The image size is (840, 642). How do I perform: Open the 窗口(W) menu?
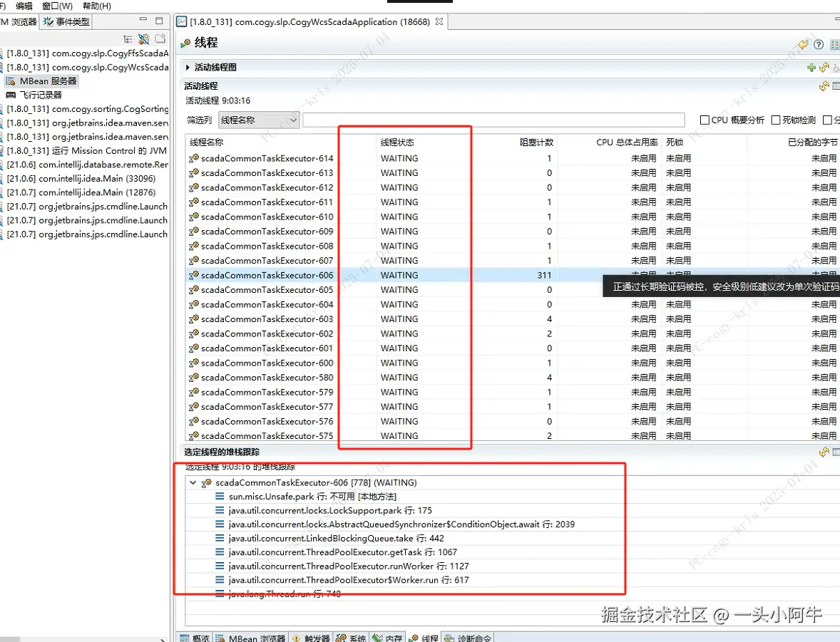[57, 6]
